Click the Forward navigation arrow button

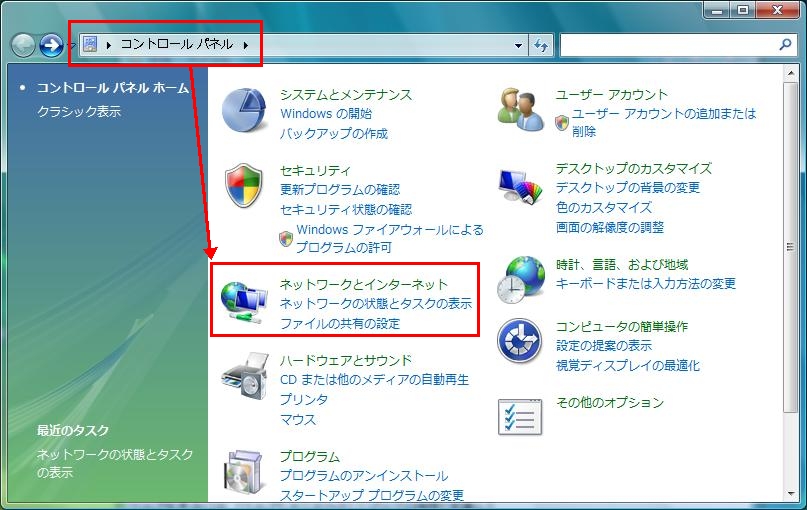(x=51, y=45)
